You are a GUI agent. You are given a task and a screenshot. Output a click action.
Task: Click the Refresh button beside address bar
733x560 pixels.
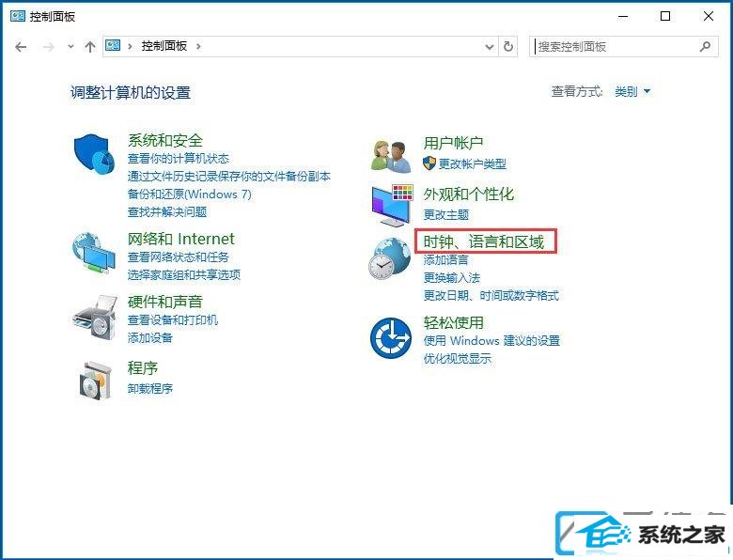point(508,46)
